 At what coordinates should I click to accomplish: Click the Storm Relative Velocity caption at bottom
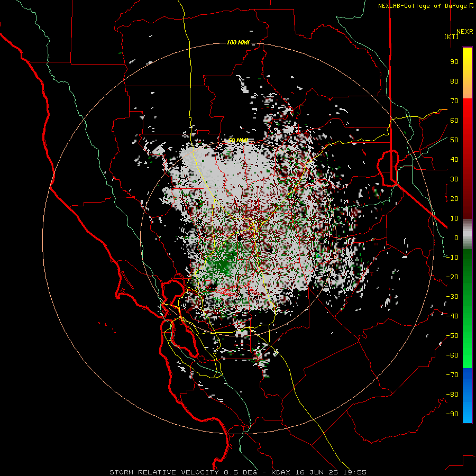[x=238, y=472]
